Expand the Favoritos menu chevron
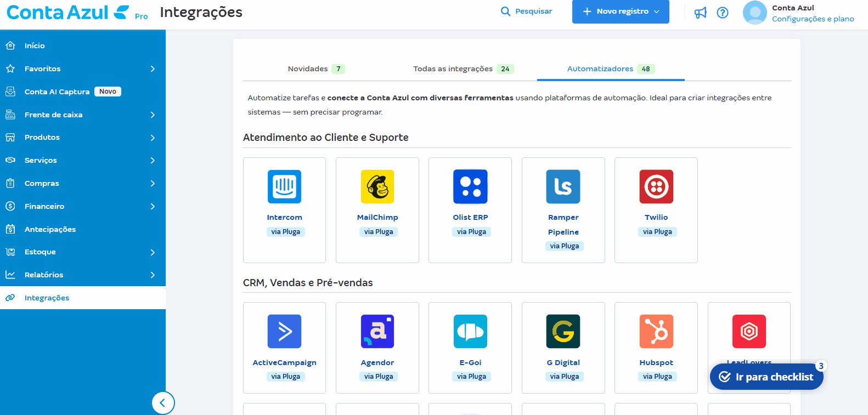The image size is (868, 415). (x=153, y=69)
